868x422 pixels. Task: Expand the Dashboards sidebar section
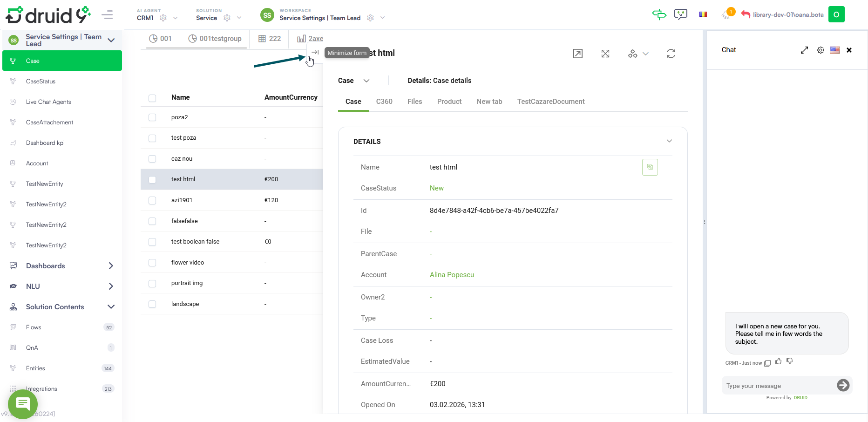point(110,266)
